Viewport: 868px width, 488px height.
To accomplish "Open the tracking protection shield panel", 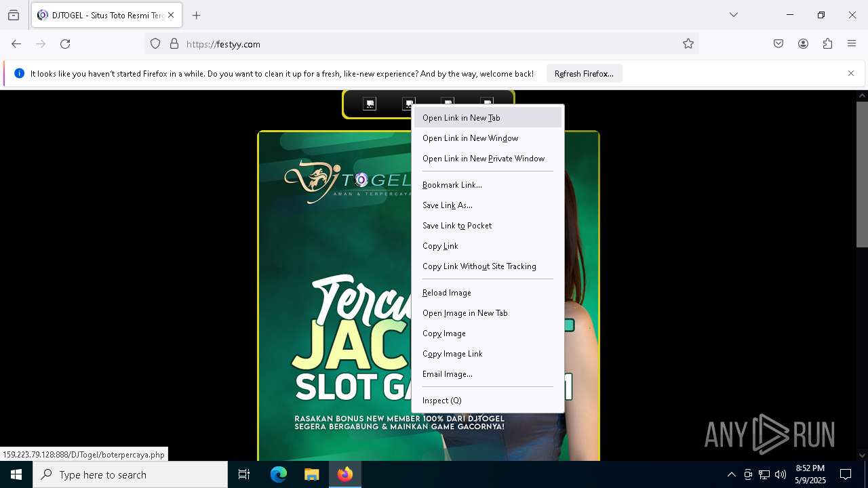I will [x=155, y=44].
